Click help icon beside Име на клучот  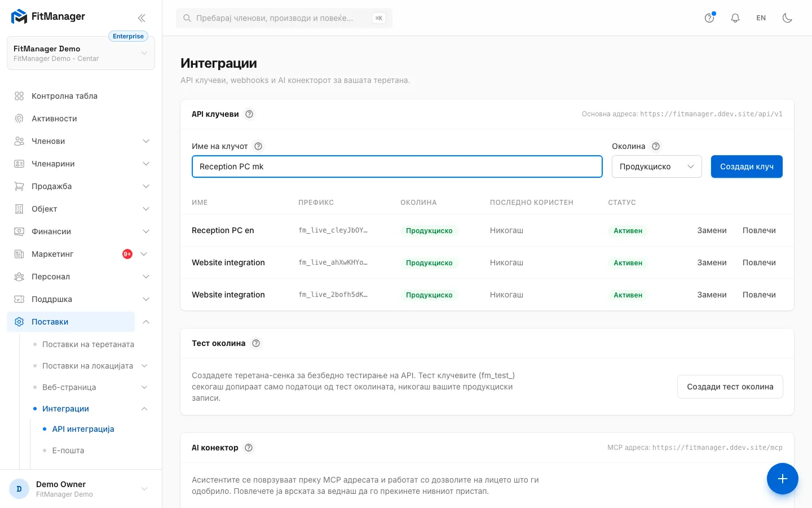tap(258, 146)
